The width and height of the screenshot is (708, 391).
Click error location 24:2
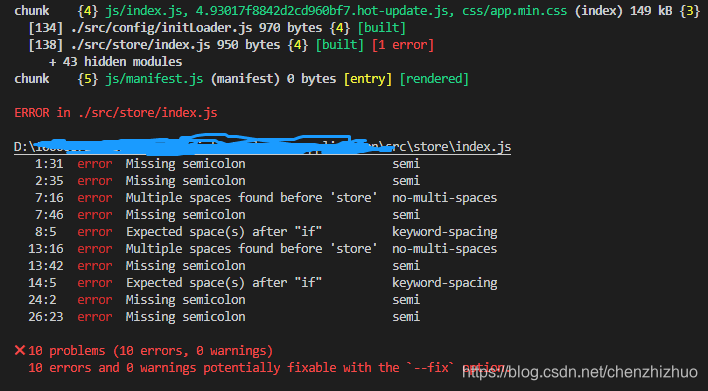pyautogui.click(x=42, y=300)
